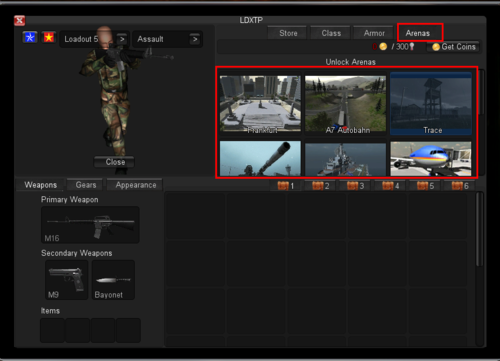Click the next arrow beside Loadout 5

pos(122,39)
